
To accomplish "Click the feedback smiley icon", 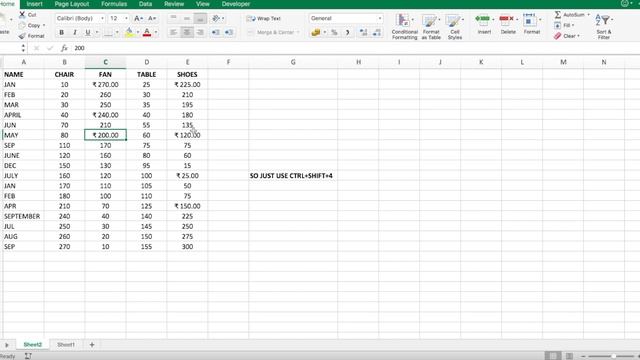I will [x=624, y=4].
